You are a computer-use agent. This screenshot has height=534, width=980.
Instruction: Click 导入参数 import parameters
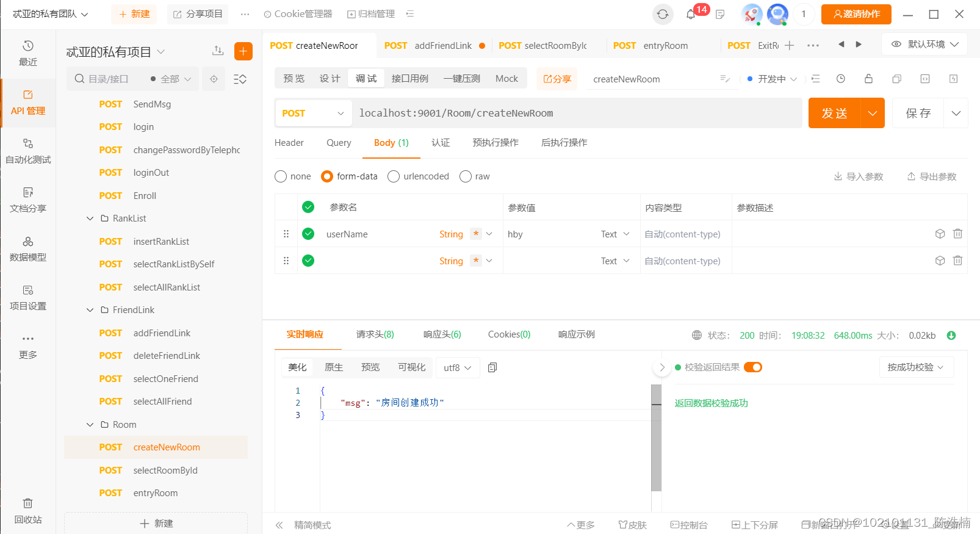(x=859, y=176)
